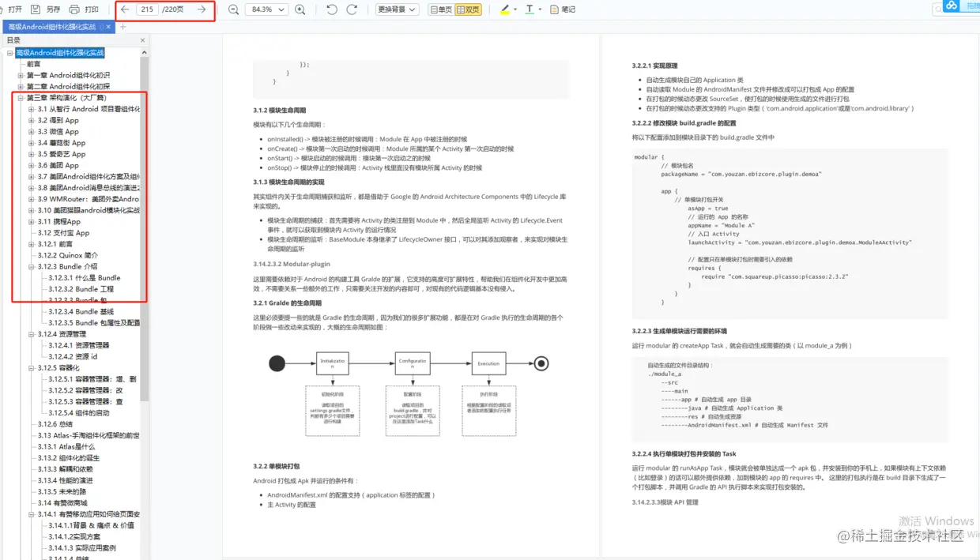The image size is (980, 560).
Task: Select 3.12.5.4 组件的启动
Action: click(x=79, y=413)
